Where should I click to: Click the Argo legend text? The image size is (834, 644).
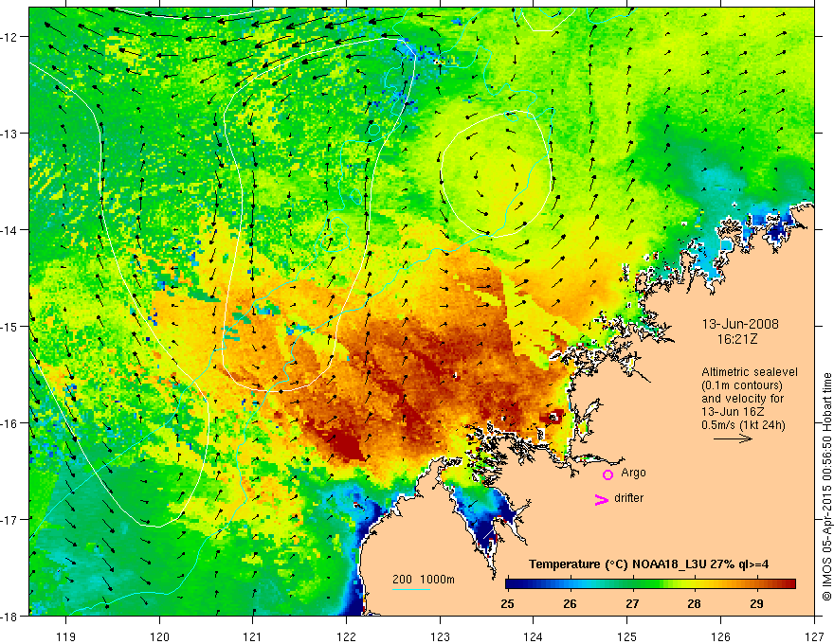tap(633, 473)
